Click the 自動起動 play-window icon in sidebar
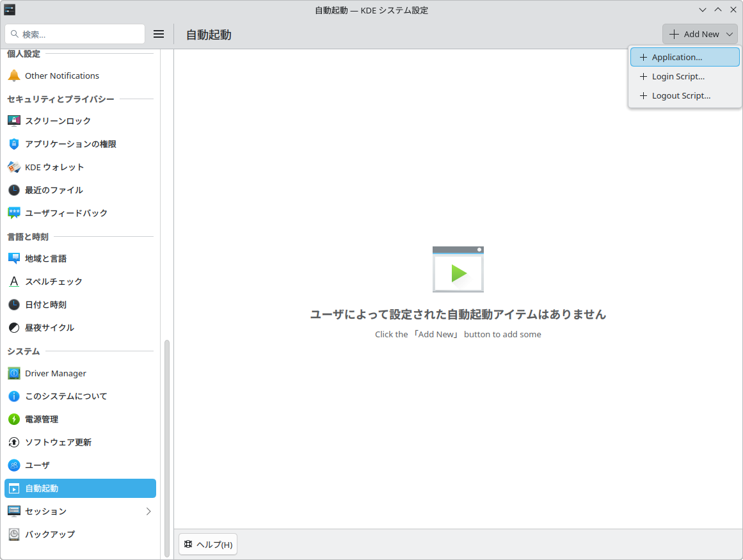 pos(14,488)
